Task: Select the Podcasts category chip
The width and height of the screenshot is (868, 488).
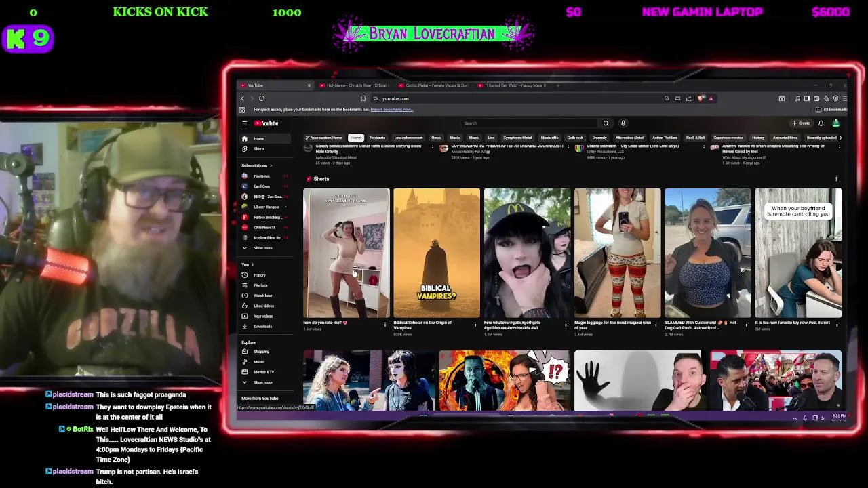Action: pyautogui.click(x=378, y=138)
